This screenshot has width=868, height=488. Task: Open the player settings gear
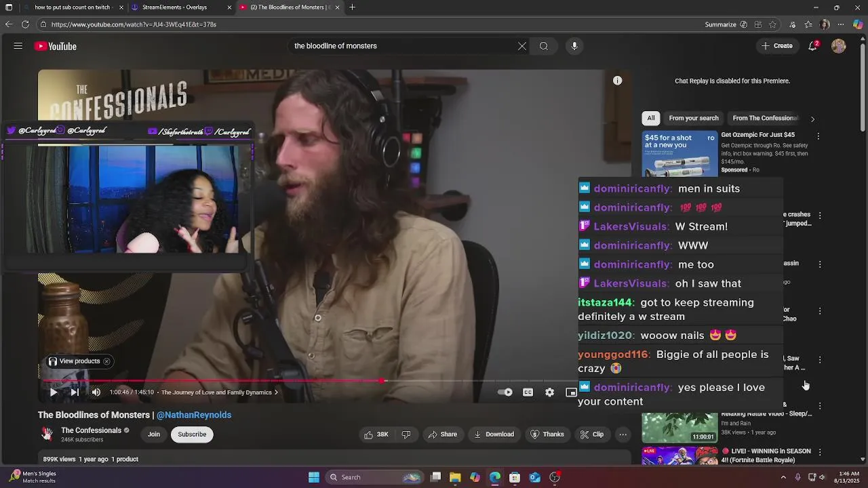[550, 392]
